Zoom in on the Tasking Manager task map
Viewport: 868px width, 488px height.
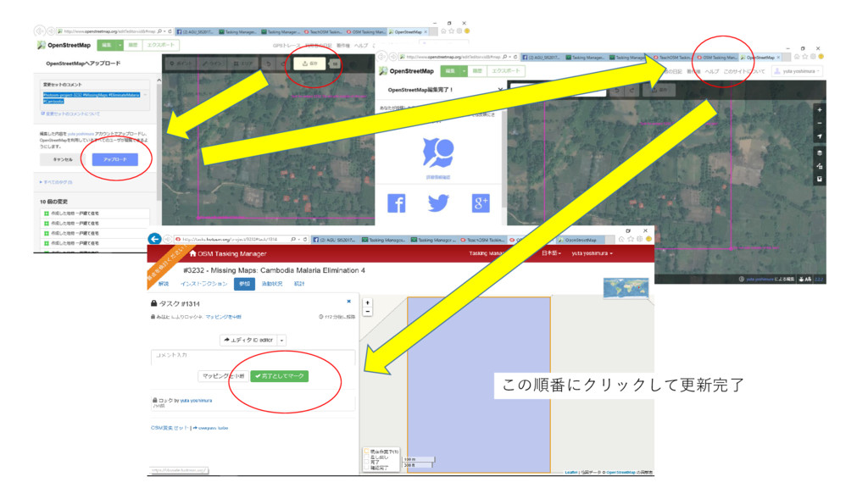tap(368, 302)
